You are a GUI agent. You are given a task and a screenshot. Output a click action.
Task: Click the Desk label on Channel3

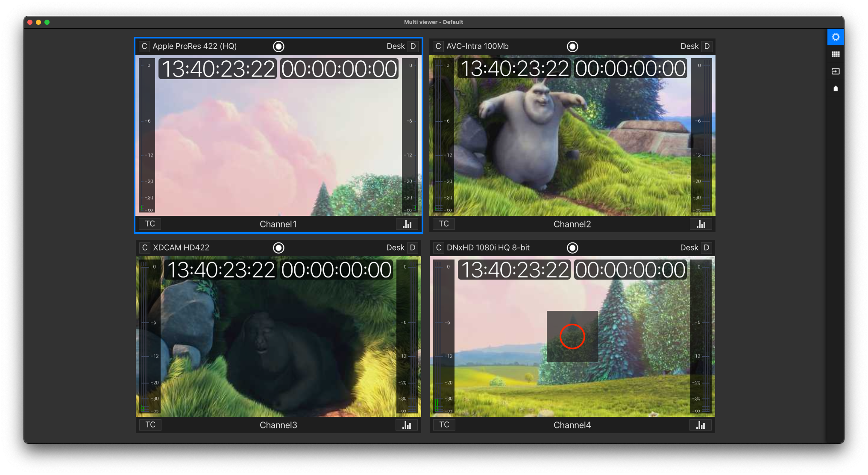pos(395,248)
